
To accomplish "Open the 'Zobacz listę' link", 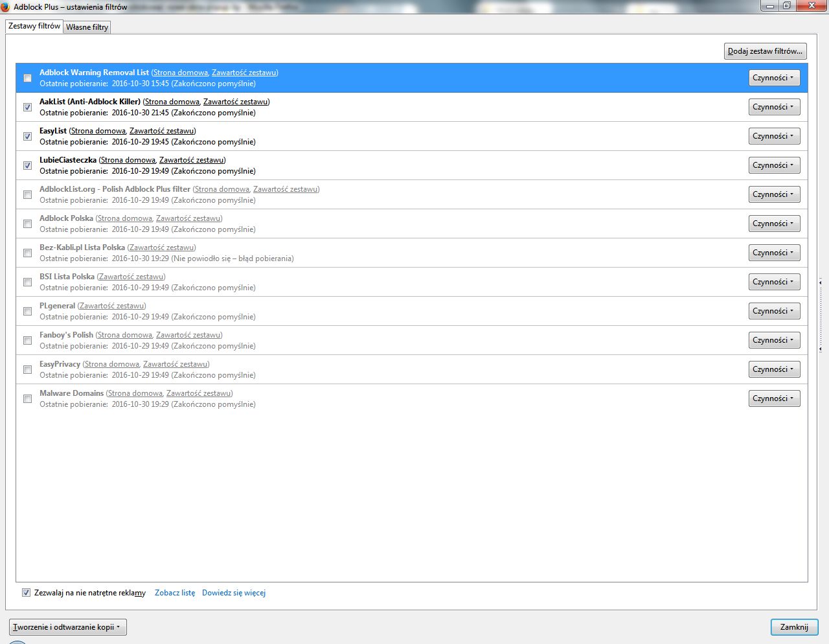I will (x=175, y=593).
